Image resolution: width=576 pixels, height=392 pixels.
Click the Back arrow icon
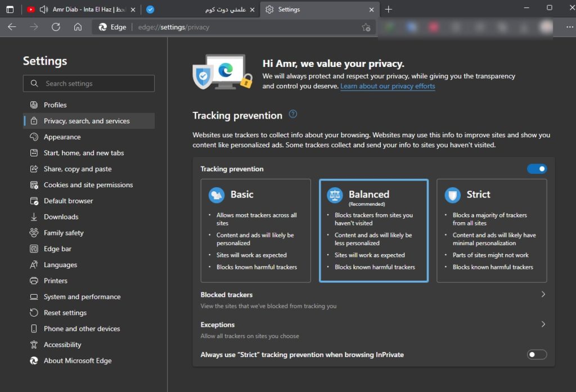[x=12, y=27]
